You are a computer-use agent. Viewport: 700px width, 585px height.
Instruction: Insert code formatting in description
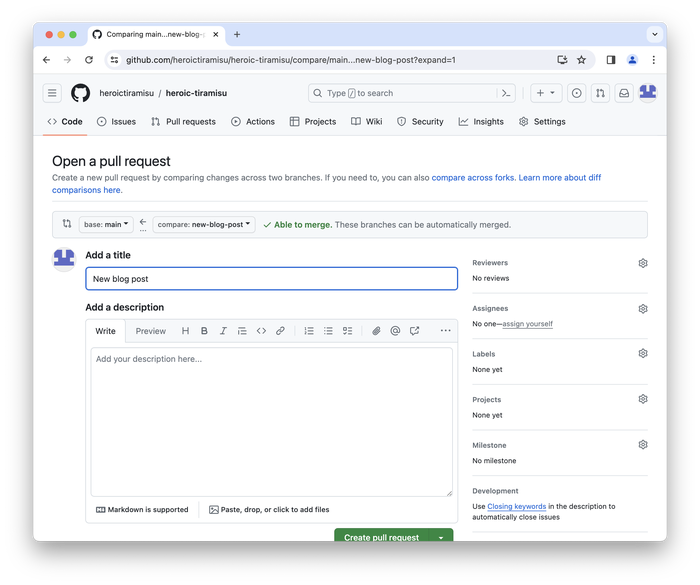click(x=261, y=331)
